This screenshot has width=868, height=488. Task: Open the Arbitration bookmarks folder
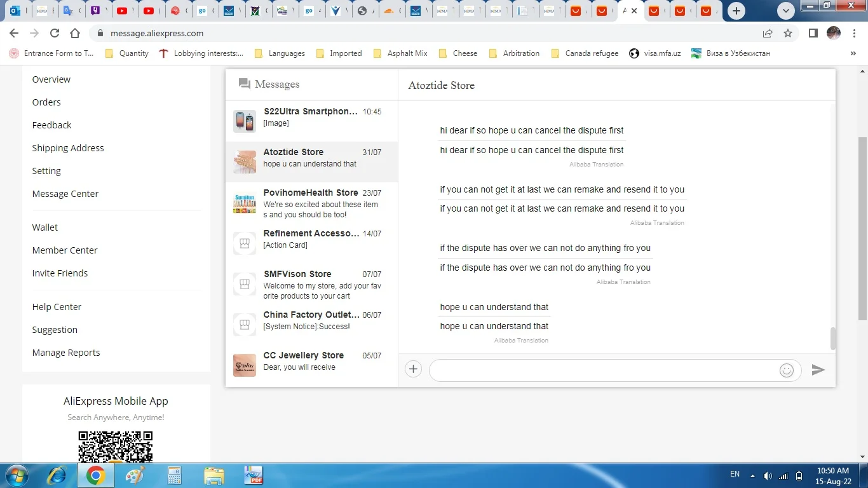(515, 53)
